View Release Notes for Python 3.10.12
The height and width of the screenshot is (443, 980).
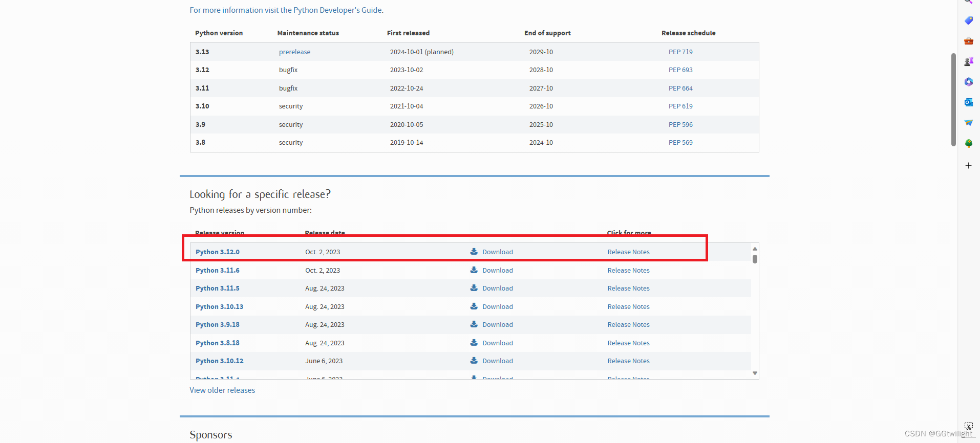point(628,361)
